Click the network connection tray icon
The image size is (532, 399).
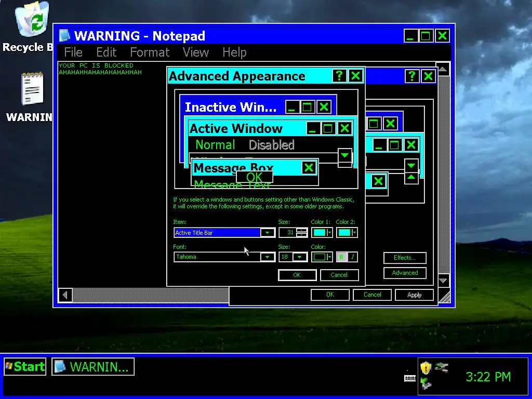tap(442, 367)
